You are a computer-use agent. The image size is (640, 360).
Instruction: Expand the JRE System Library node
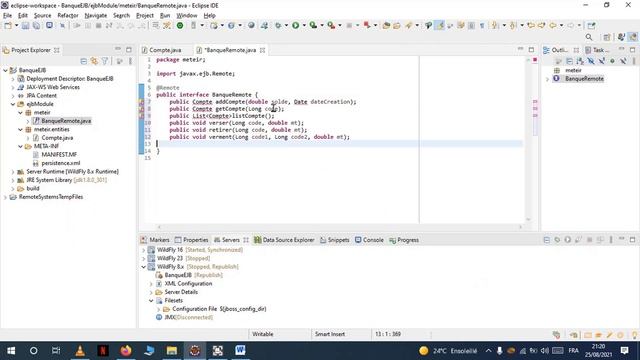pos(13,180)
